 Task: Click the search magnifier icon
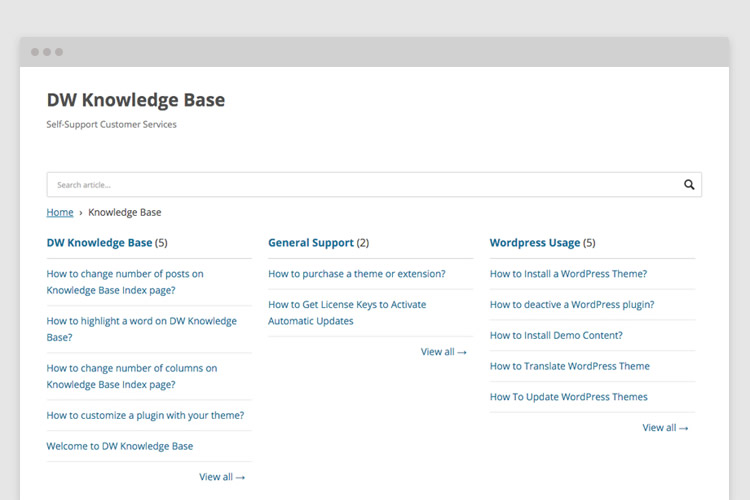(689, 185)
